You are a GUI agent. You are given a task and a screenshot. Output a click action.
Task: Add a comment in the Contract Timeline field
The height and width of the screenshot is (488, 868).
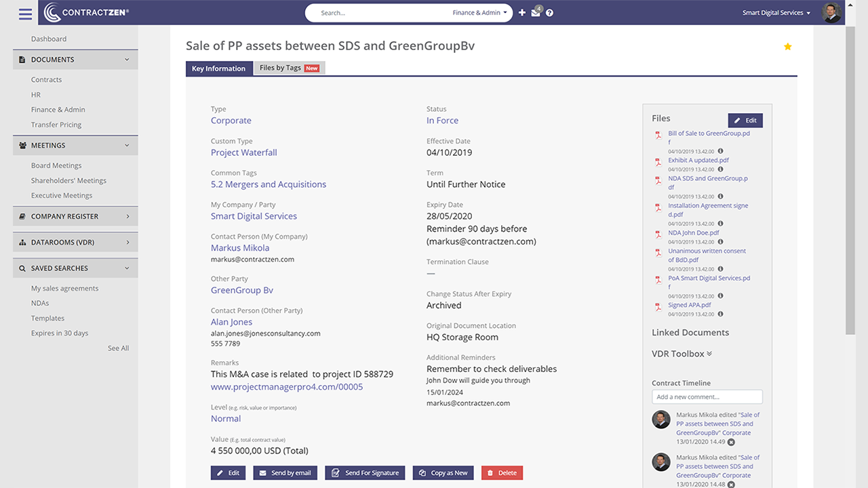[x=707, y=396]
